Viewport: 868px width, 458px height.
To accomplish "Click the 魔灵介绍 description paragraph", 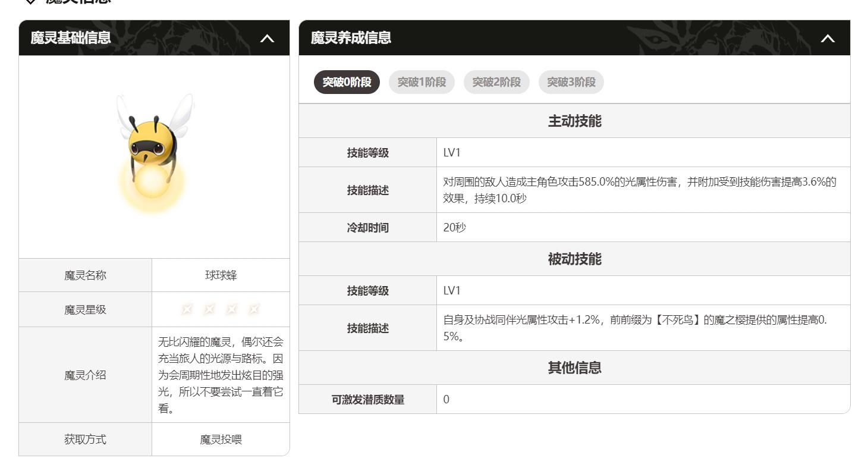I will pyautogui.click(x=221, y=375).
